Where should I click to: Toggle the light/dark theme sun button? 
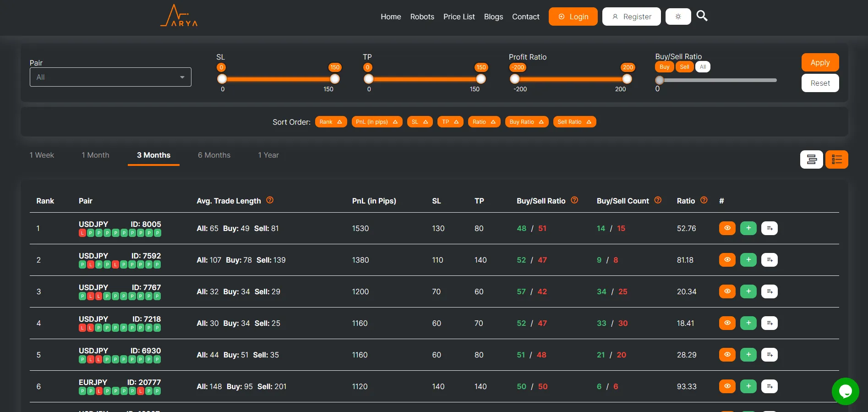tap(678, 16)
